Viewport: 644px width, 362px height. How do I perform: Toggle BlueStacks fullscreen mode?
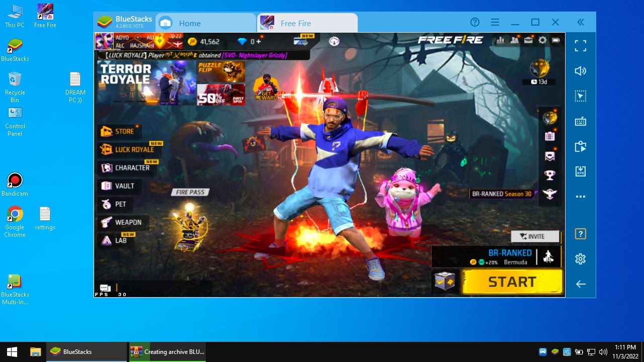(x=580, y=46)
